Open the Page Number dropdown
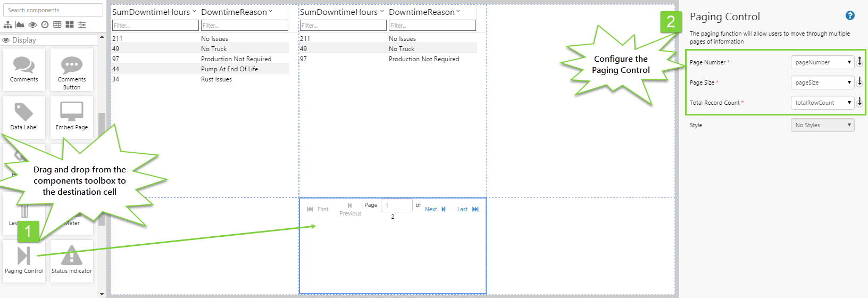The height and width of the screenshot is (298, 868). pyautogui.click(x=822, y=62)
